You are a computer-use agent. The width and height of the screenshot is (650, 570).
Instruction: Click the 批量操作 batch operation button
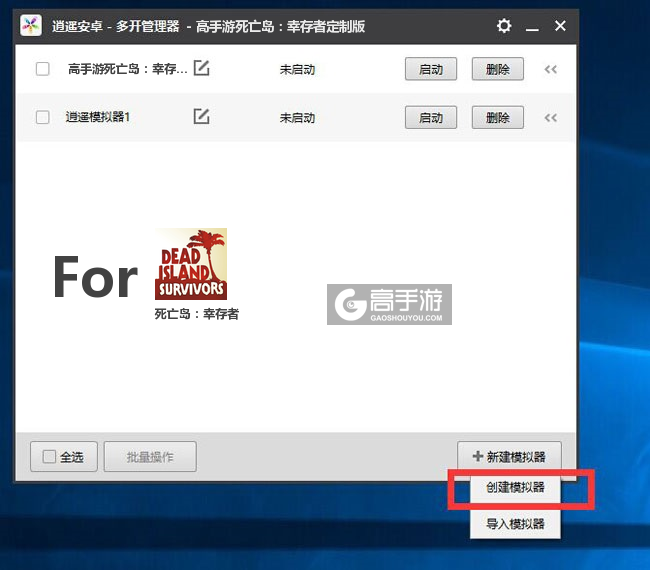tap(150, 457)
